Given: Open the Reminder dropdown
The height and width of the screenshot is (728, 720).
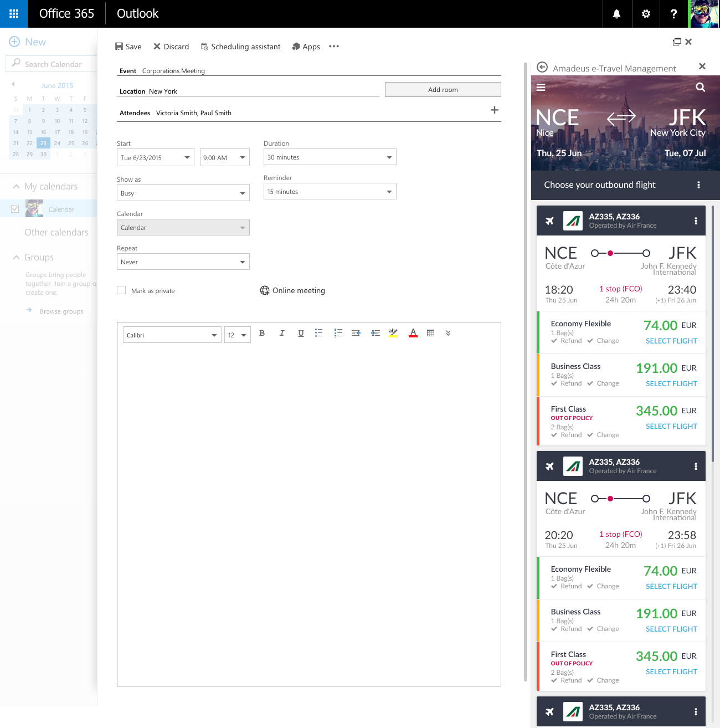Looking at the screenshot, I should pos(330,191).
